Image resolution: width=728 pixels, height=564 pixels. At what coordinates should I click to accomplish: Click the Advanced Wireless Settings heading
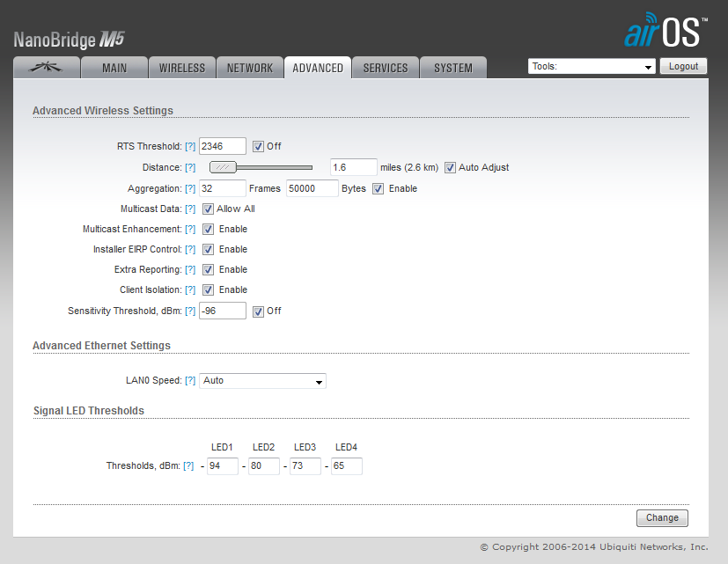(x=103, y=111)
